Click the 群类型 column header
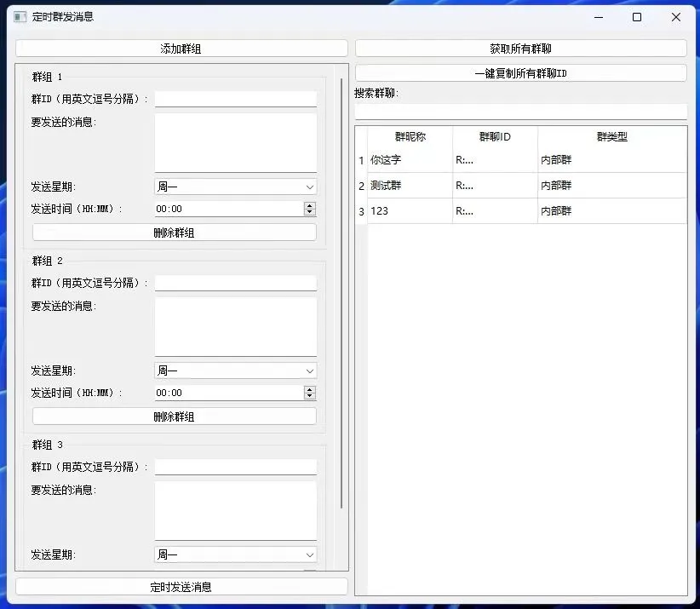Viewport: 700px width, 609px height. (611, 137)
